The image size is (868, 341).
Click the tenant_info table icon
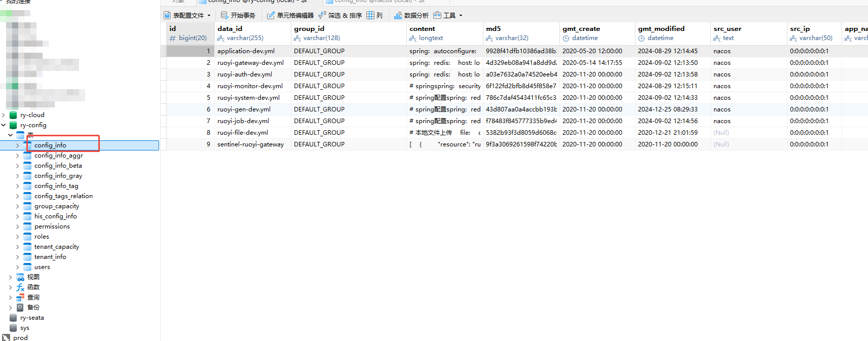point(27,257)
